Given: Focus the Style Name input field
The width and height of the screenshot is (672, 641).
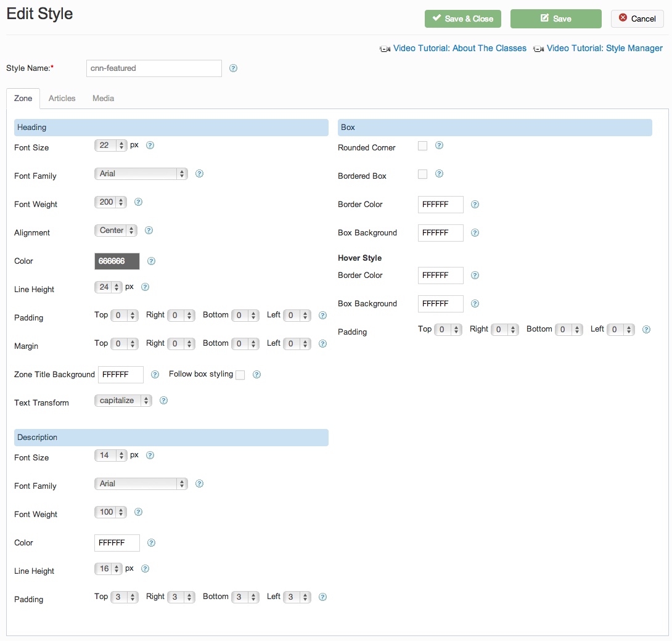Looking at the screenshot, I should 154,68.
